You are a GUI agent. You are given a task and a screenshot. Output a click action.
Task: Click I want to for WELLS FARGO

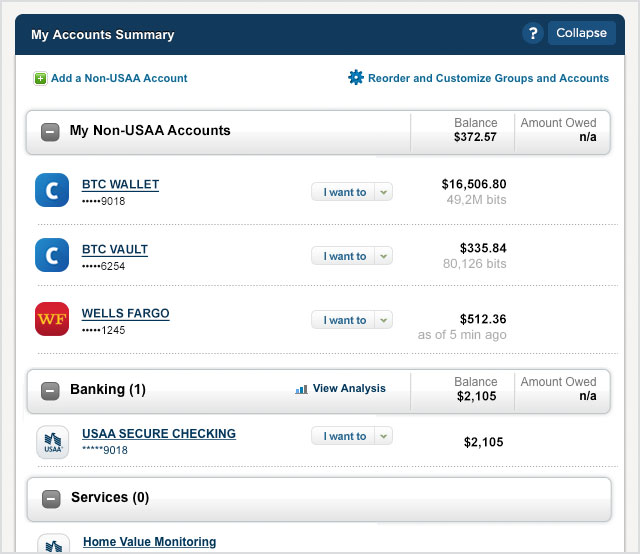coord(344,320)
